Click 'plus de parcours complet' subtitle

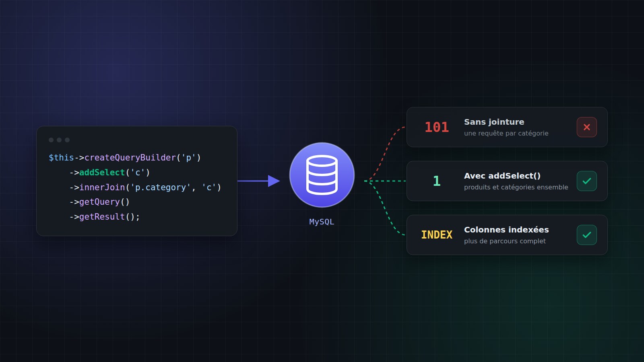(x=505, y=241)
